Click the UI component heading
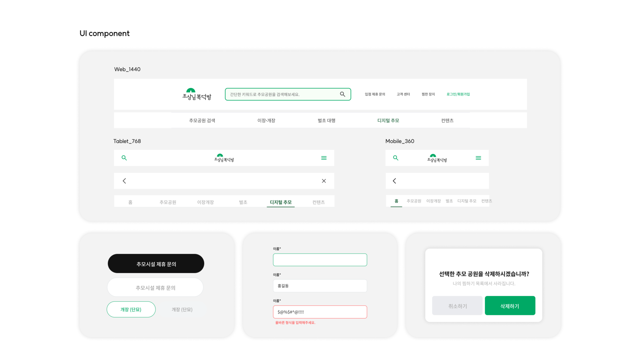This screenshot has height=361, width=644. point(104,34)
